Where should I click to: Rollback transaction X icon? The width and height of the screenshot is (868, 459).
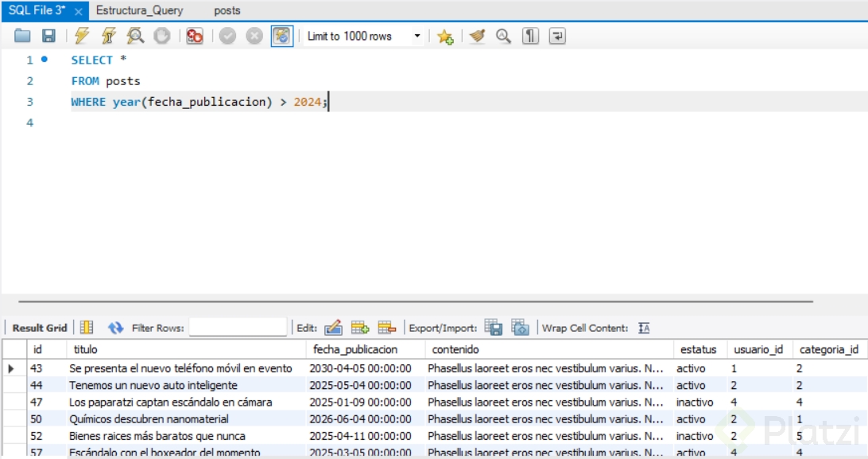[x=254, y=36]
